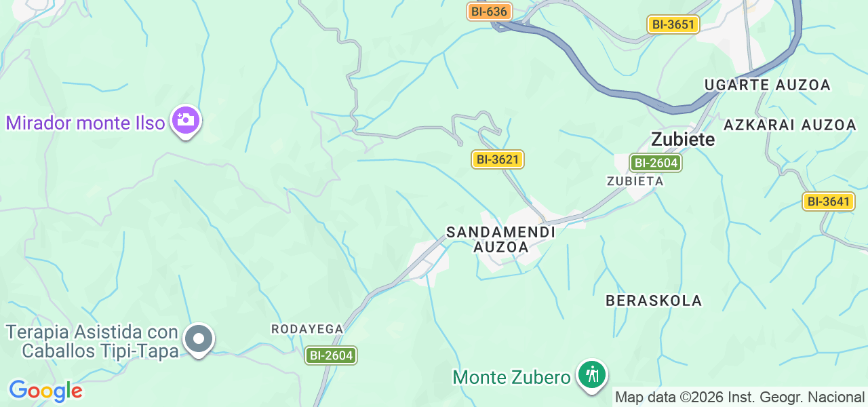Click the green BI-2604 shield near Zubieta

[655, 163]
